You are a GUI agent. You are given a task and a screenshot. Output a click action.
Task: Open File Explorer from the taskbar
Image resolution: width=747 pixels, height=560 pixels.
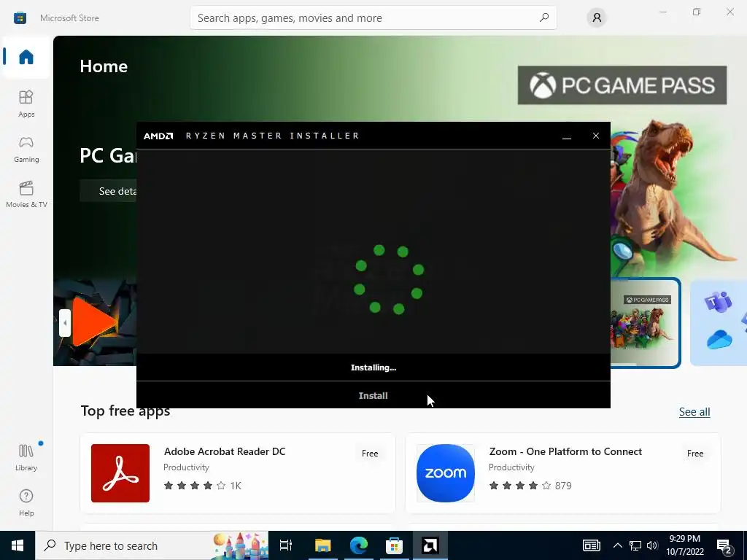322,545
